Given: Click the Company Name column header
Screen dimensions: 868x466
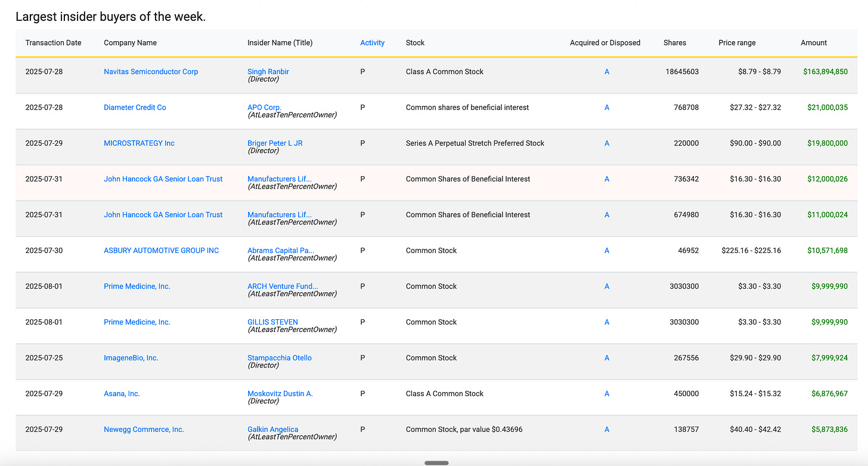Looking at the screenshot, I should [130, 43].
